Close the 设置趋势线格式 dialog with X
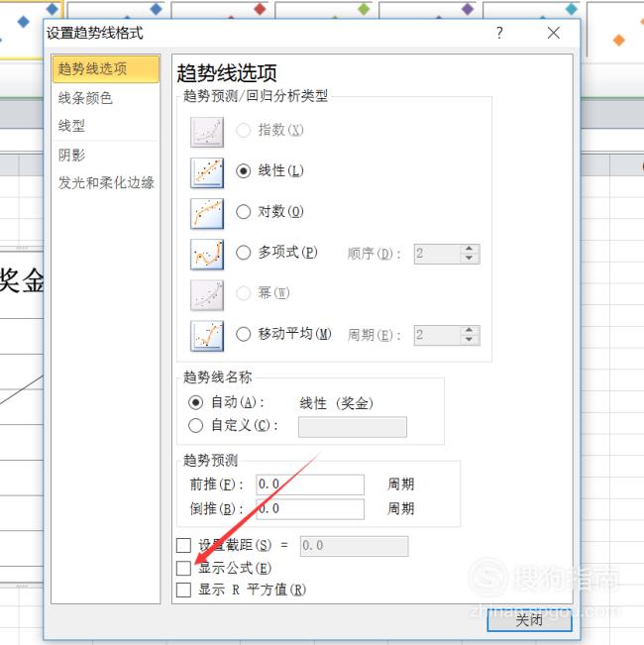Image resolution: width=644 pixels, height=645 pixels. 554,33
